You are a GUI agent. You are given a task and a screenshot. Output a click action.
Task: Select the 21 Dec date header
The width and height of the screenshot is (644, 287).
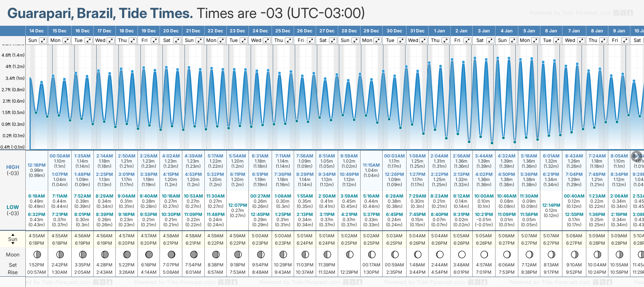[193, 31]
